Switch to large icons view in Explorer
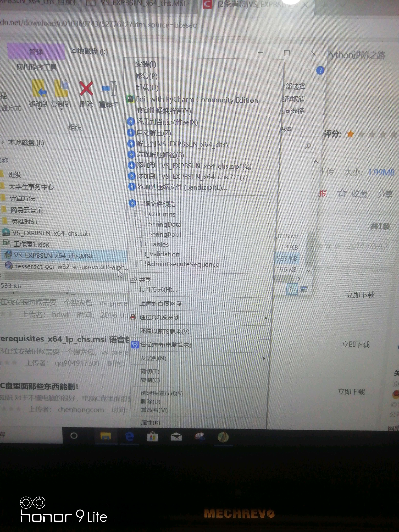 [x=304, y=289]
